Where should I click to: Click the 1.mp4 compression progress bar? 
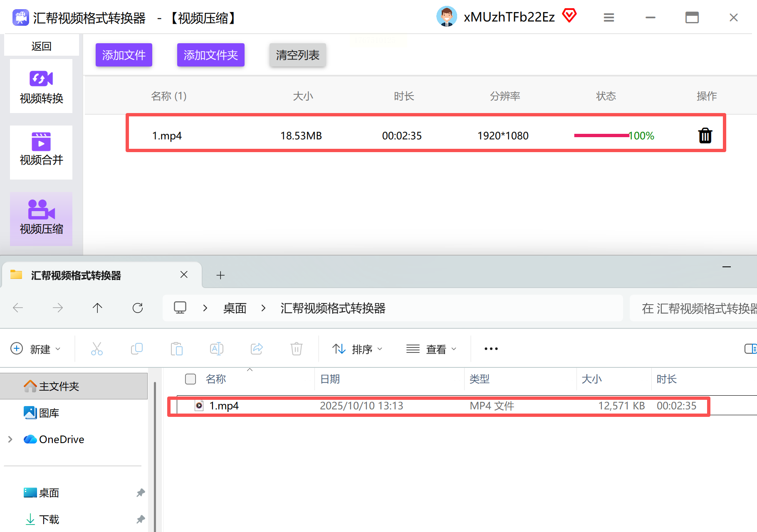point(601,135)
